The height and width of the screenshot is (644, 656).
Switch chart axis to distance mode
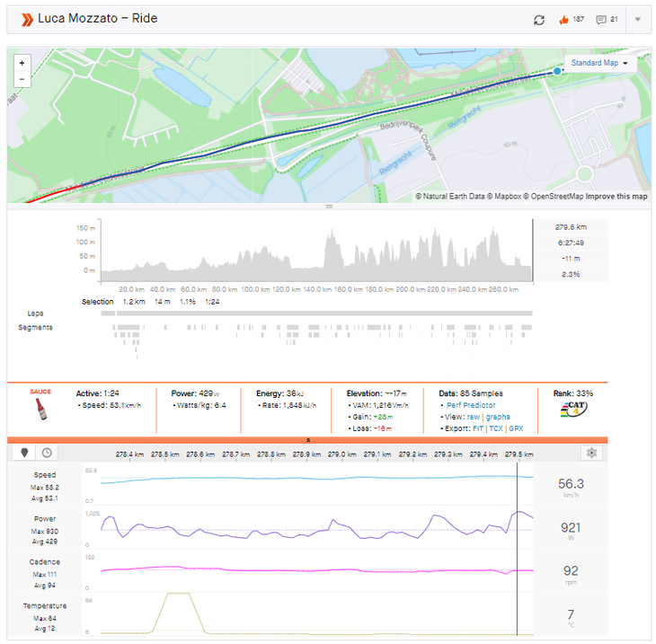pos(24,454)
